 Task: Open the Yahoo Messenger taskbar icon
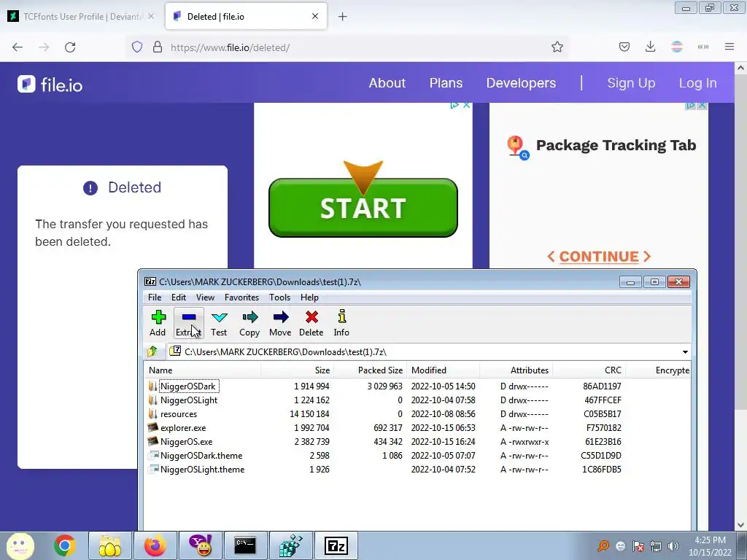[x=200, y=545]
